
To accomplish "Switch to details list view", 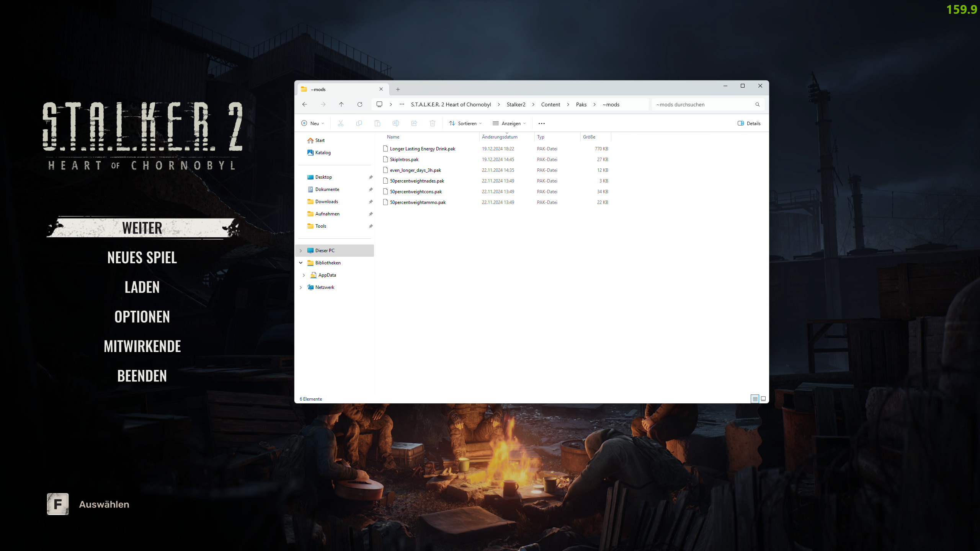I will pyautogui.click(x=755, y=399).
